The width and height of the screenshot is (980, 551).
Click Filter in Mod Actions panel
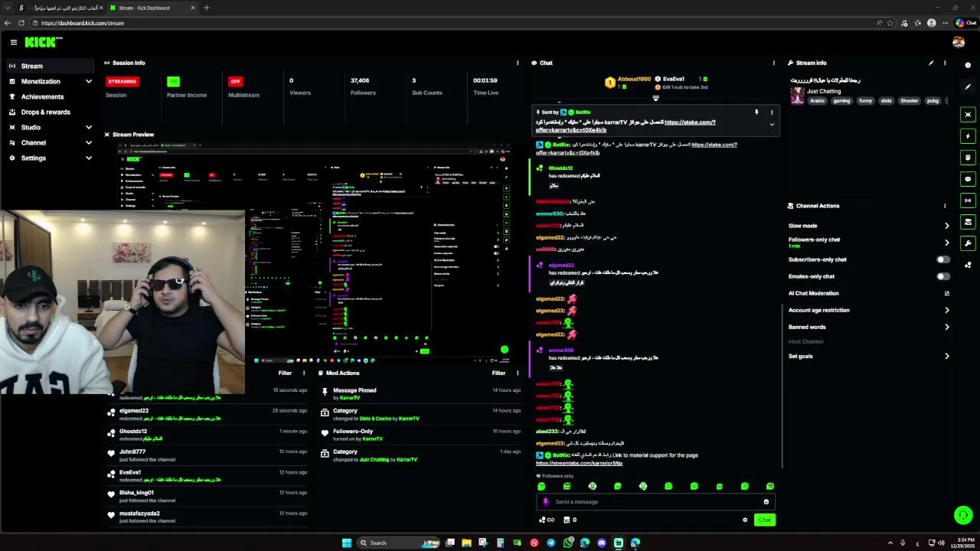coord(498,373)
